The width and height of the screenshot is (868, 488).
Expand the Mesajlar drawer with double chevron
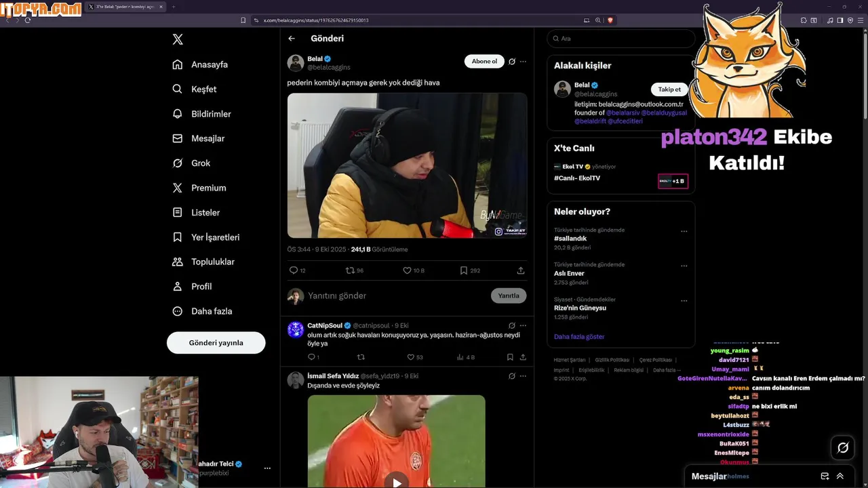840,476
